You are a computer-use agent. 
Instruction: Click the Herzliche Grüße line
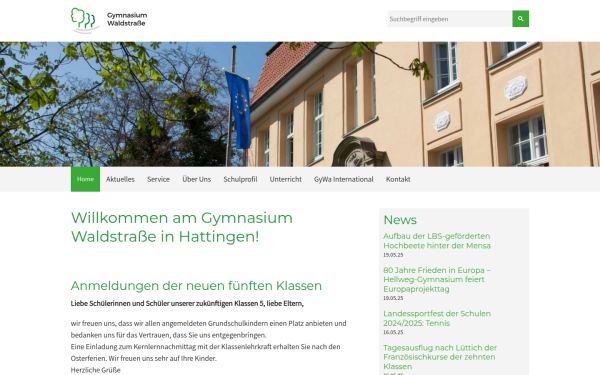point(96,370)
